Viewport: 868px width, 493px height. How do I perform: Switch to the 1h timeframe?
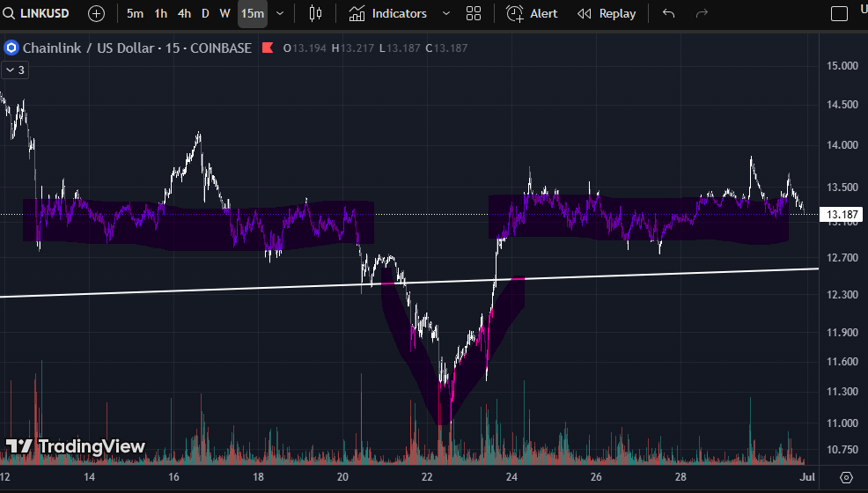160,13
